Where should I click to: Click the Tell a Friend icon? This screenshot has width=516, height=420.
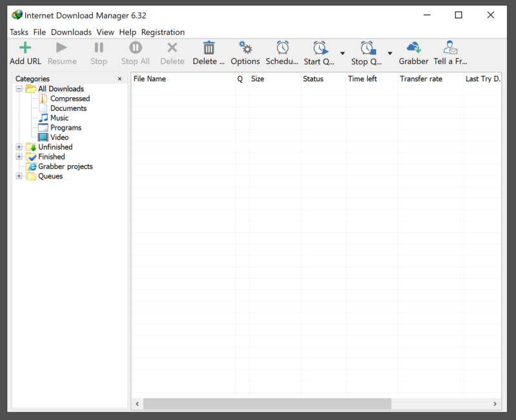450,48
